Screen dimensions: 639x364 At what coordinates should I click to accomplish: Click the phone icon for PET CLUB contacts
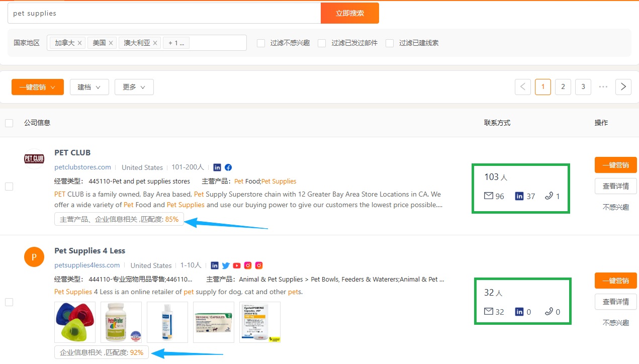pos(549,196)
